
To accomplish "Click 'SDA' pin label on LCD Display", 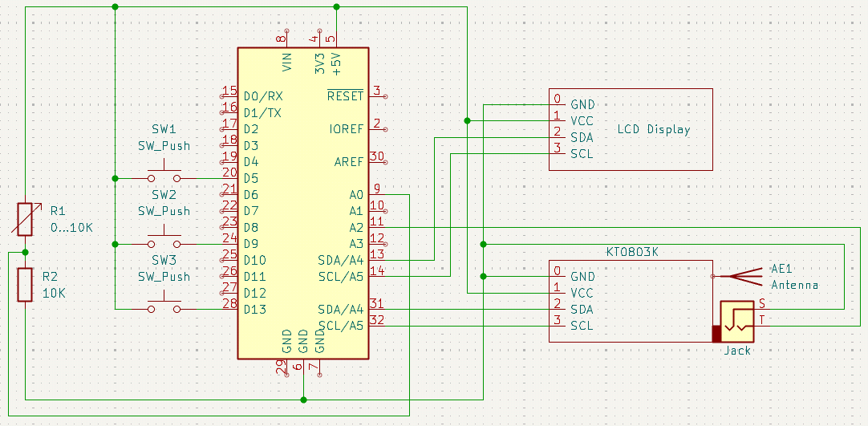I will tap(582, 137).
